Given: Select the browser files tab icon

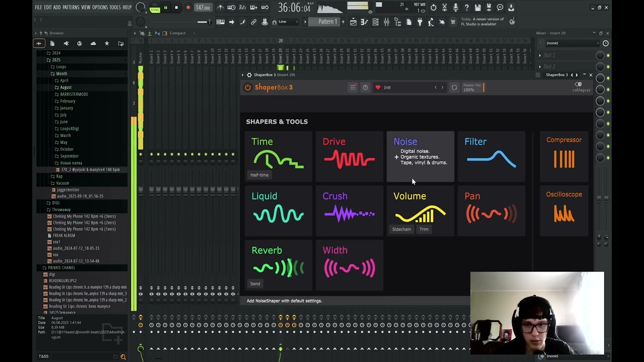Looking at the screenshot, I should 52,44.
